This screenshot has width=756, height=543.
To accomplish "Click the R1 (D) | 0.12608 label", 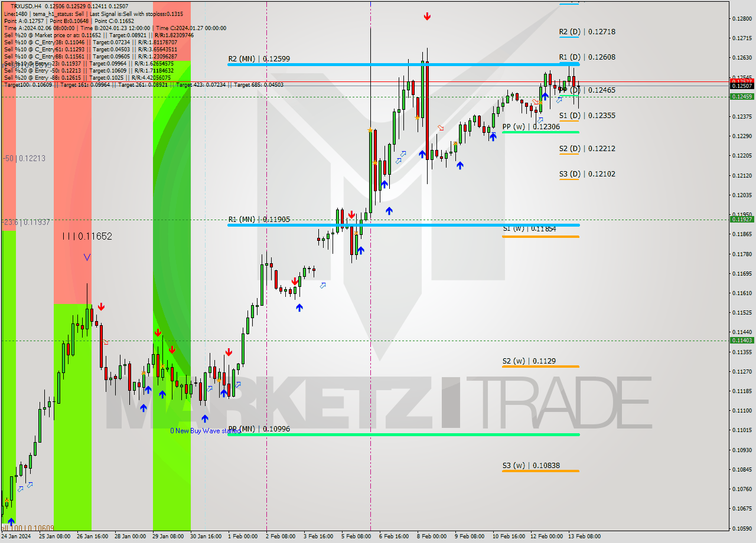I will coord(587,57).
